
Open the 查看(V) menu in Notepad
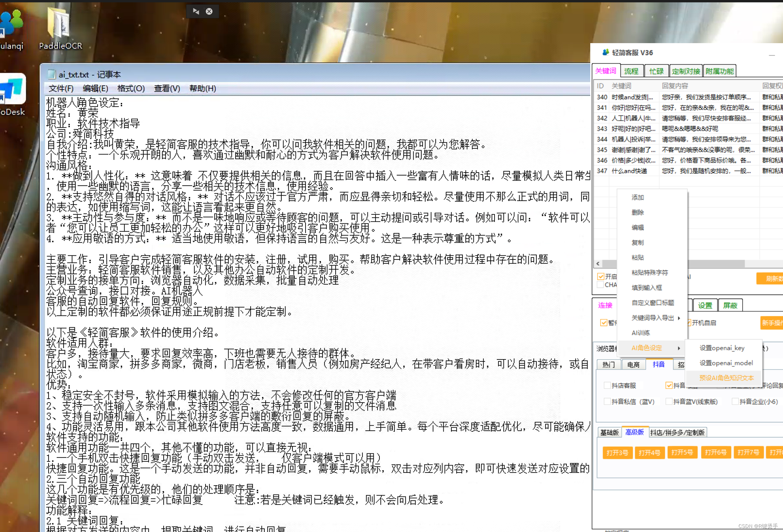coord(167,89)
